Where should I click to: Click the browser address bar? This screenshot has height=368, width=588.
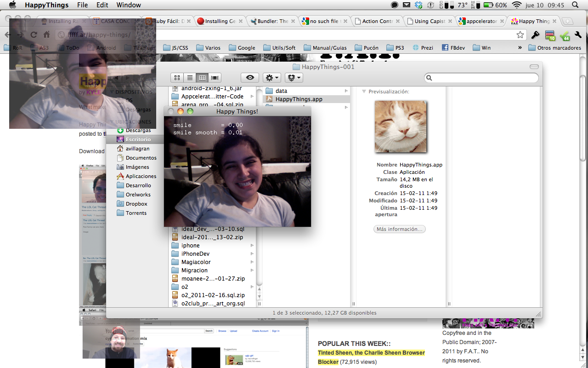[289, 35]
